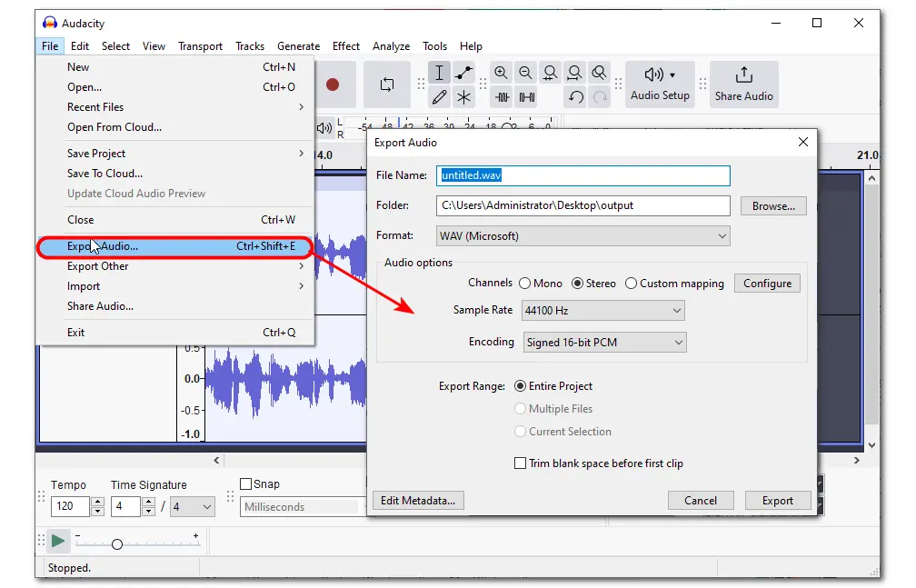This screenshot has height=588, width=916.
Task: Select the Envelope tool
Action: 464,73
